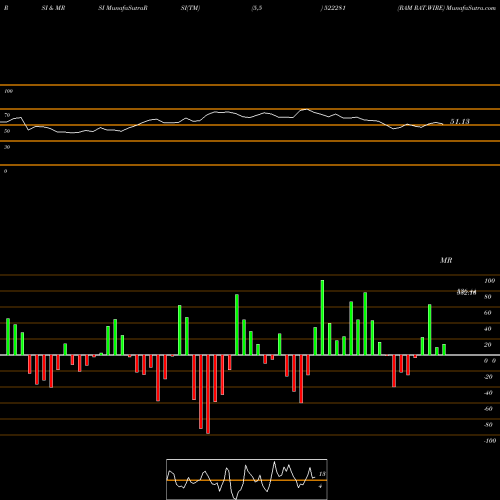The height and width of the screenshot is (500, 500).
Task: Click the MR axis label -100
Action: [490, 441]
